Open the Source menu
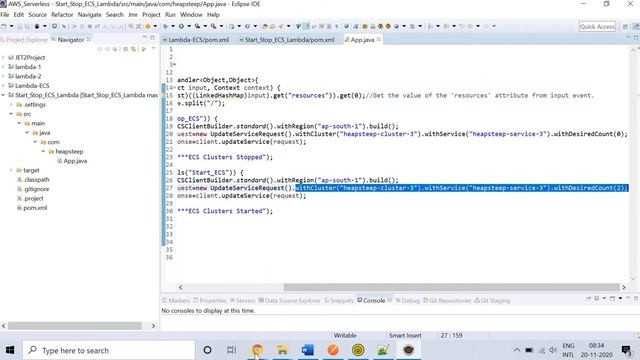 [38, 15]
